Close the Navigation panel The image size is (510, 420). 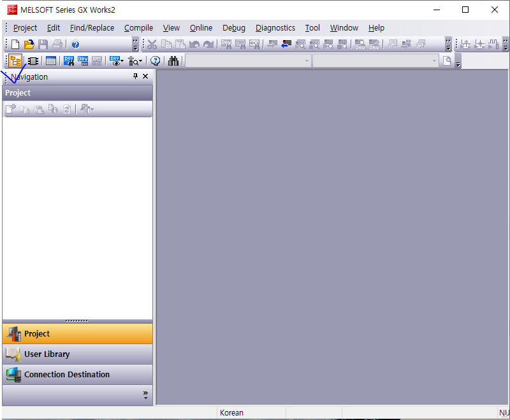pos(145,76)
